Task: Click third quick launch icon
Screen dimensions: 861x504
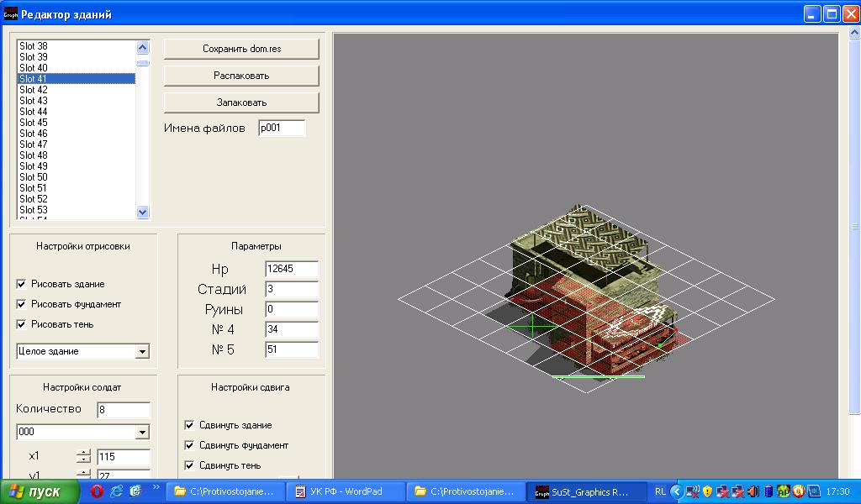Action: pyautogui.click(x=135, y=491)
